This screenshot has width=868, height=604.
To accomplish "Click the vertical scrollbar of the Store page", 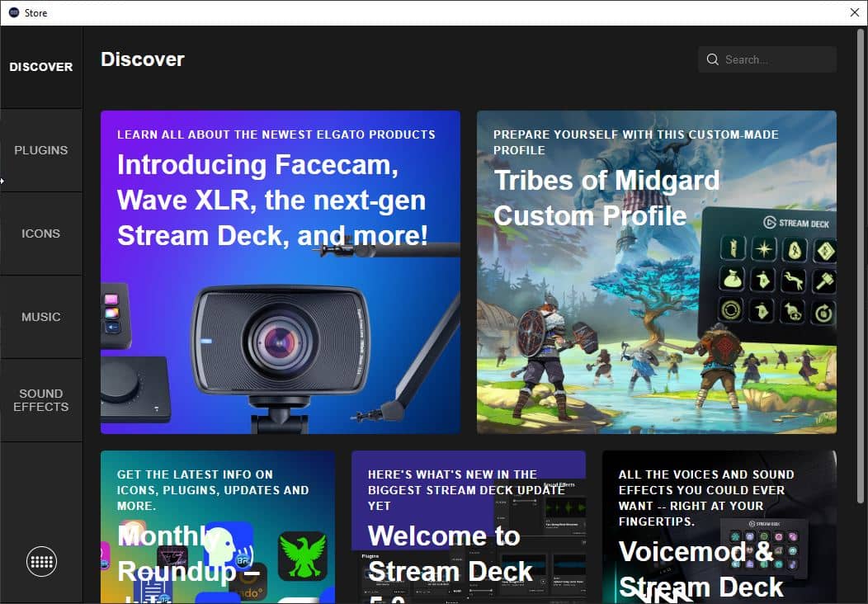I will pyautogui.click(x=861, y=266).
